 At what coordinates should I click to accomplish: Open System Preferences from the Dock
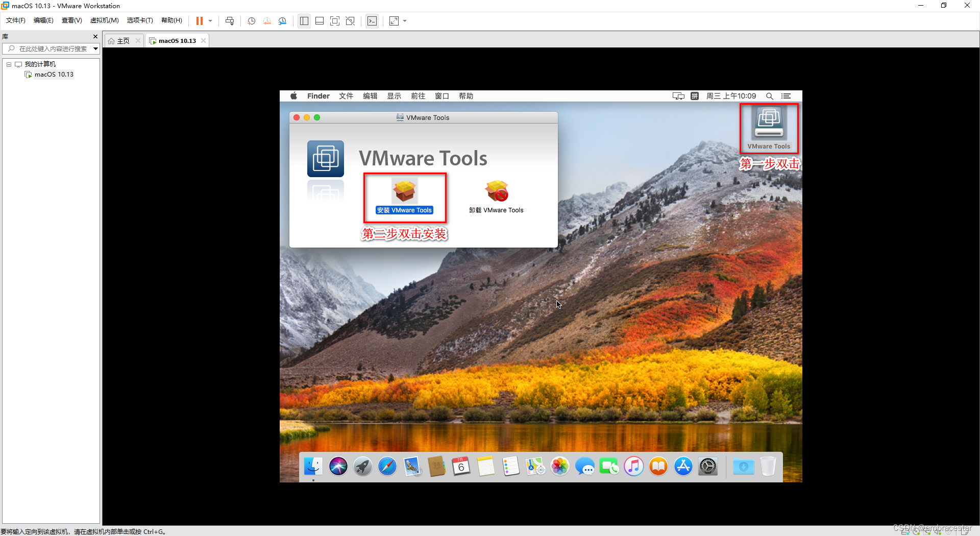[x=708, y=466]
